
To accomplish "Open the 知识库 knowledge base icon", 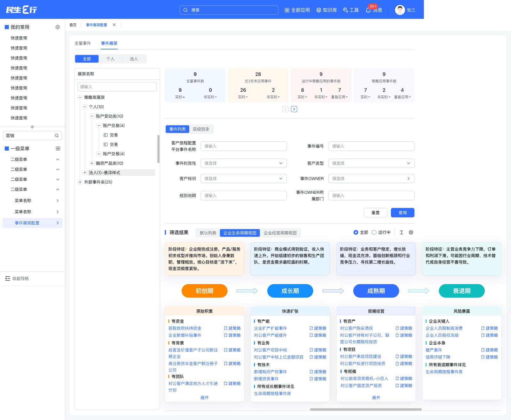I will (318, 10).
